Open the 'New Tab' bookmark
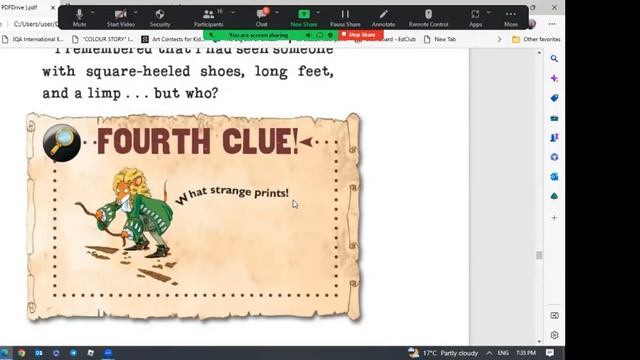Image resolution: width=640 pixels, height=360 pixels. (x=440, y=39)
